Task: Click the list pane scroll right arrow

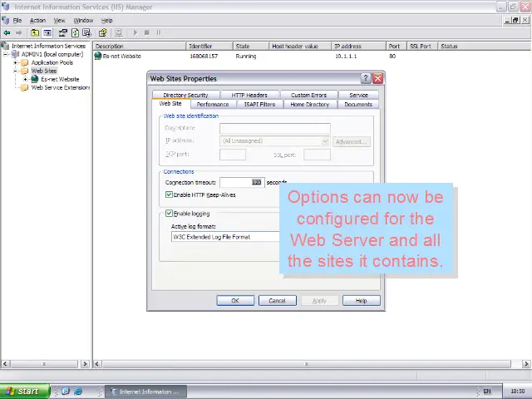Action: (526, 364)
